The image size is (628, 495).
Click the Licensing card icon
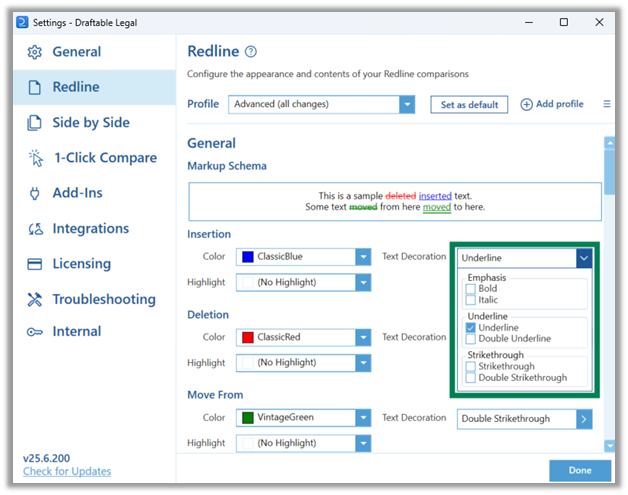click(x=34, y=264)
